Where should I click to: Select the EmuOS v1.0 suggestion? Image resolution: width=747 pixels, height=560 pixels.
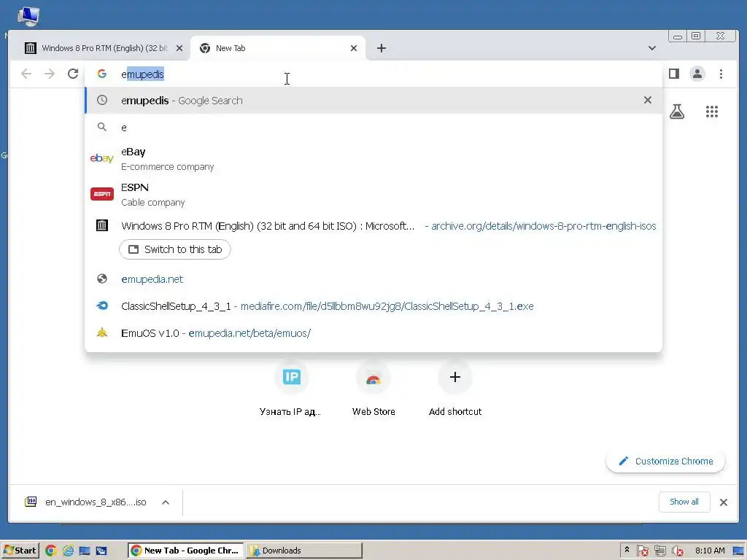[x=373, y=332]
